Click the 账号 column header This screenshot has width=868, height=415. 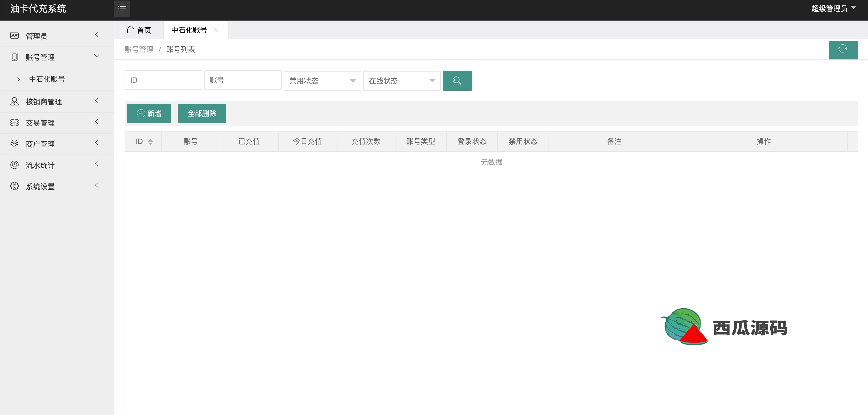pos(191,142)
